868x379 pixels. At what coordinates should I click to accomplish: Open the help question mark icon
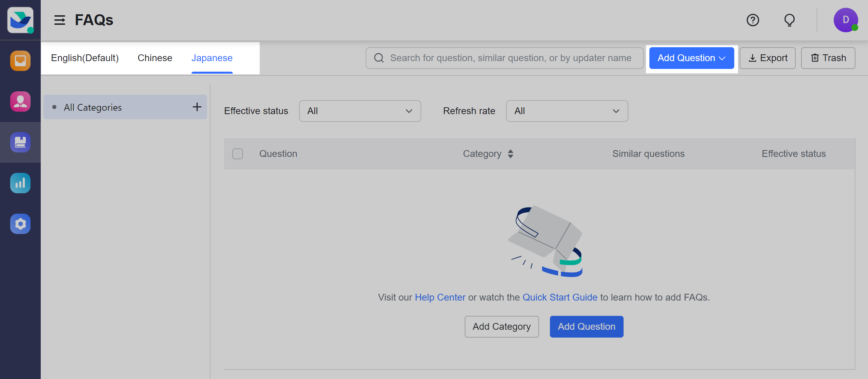coord(753,20)
